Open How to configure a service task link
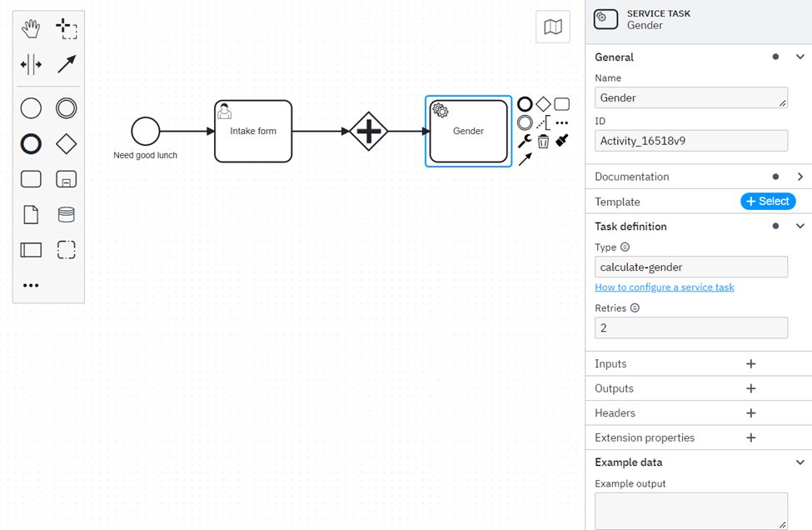The height and width of the screenshot is (530, 812). [665, 287]
